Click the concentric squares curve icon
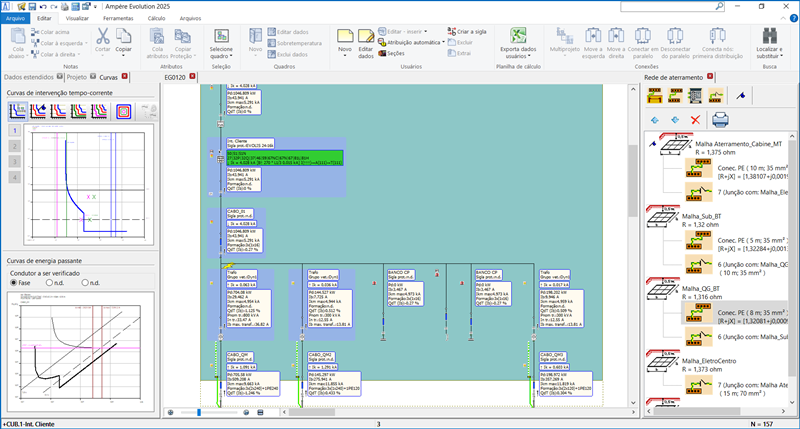This screenshot has width=800, height=429. click(123, 111)
